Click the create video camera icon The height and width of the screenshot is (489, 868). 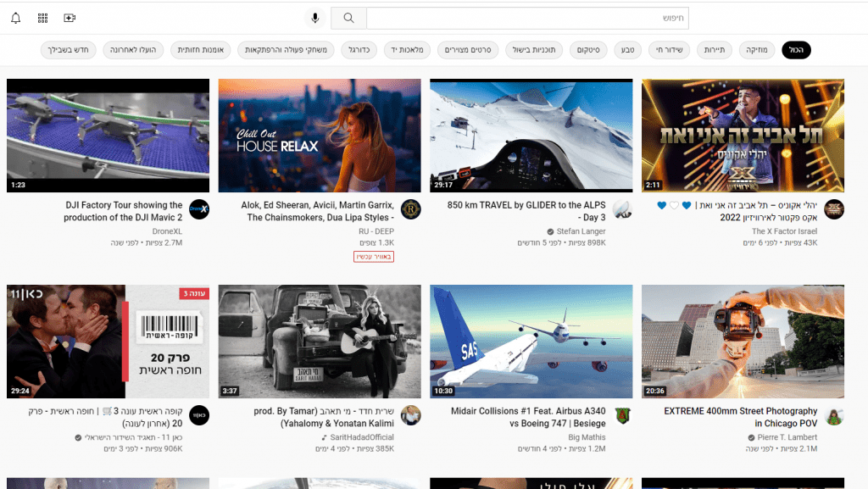click(x=70, y=18)
